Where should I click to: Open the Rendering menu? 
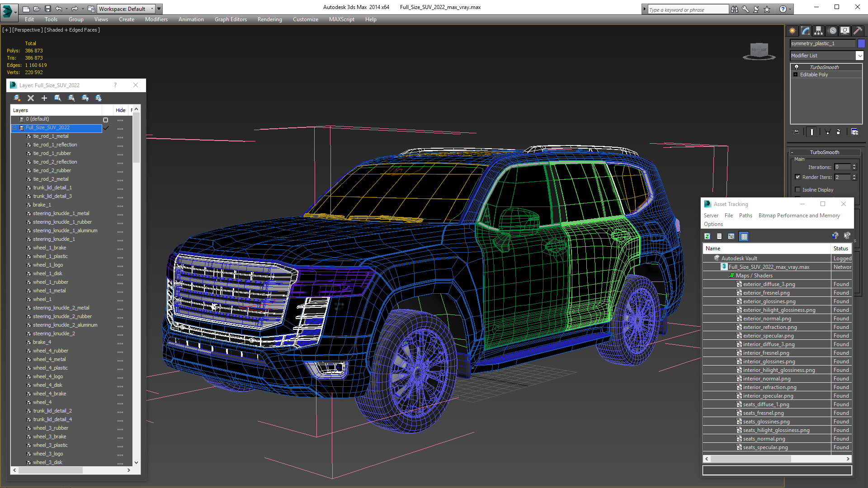click(269, 19)
